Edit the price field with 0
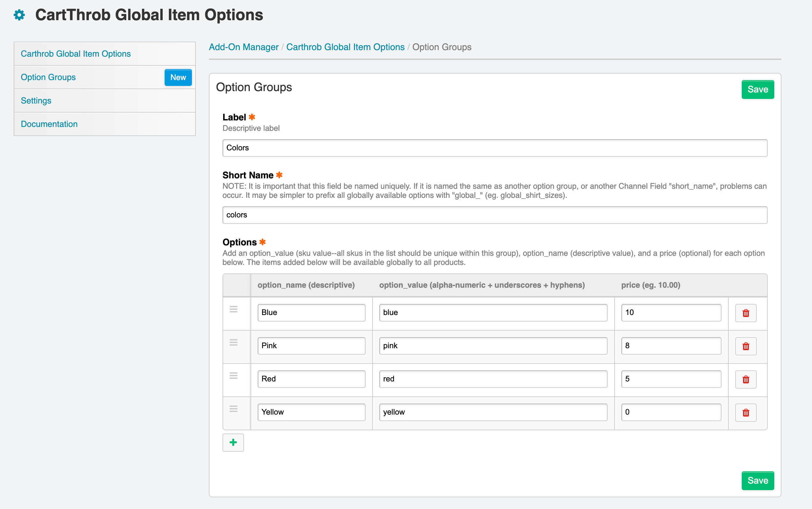Viewport: 812px width, 509px height. [671, 412]
